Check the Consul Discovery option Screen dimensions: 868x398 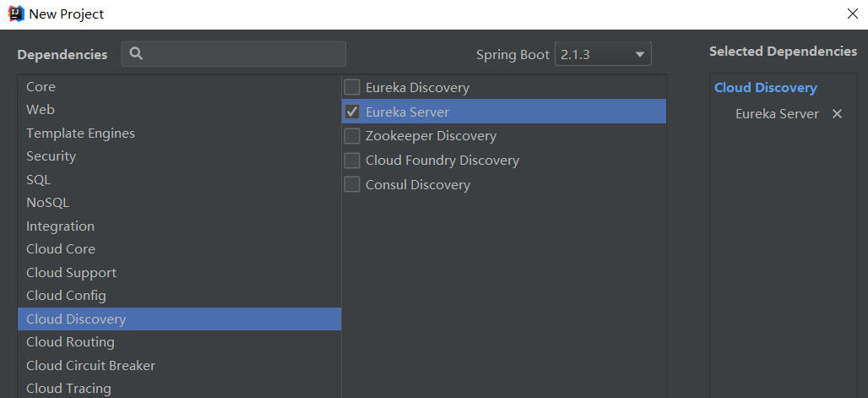pyautogui.click(x=352, y=184)
